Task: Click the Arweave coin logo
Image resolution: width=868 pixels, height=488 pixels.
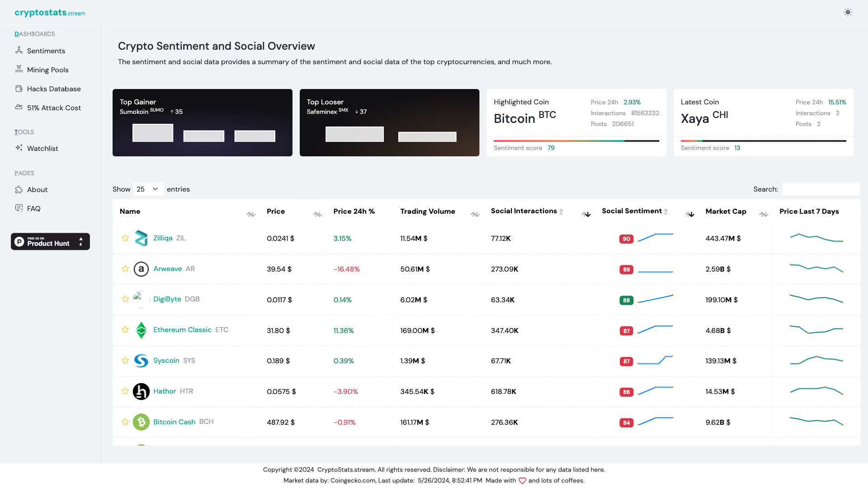Action: 141,269
